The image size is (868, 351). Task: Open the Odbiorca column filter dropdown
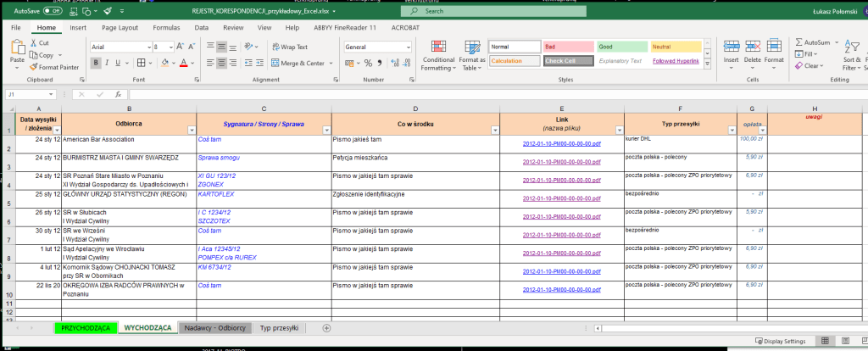click(190, 130)
